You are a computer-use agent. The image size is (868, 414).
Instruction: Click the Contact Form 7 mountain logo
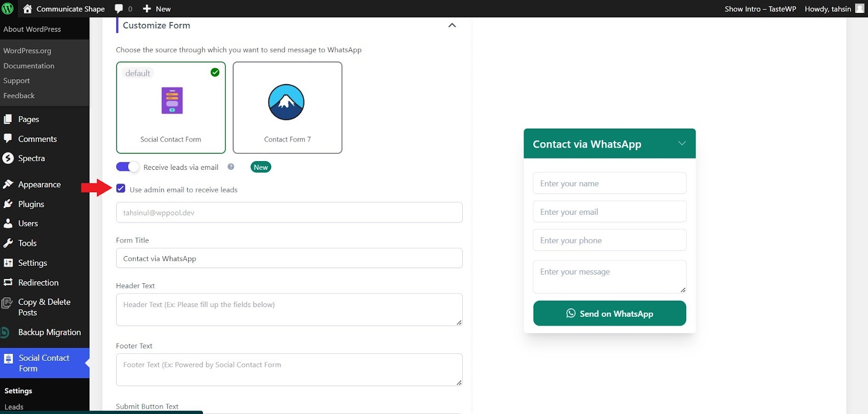[x=286, y=102]
